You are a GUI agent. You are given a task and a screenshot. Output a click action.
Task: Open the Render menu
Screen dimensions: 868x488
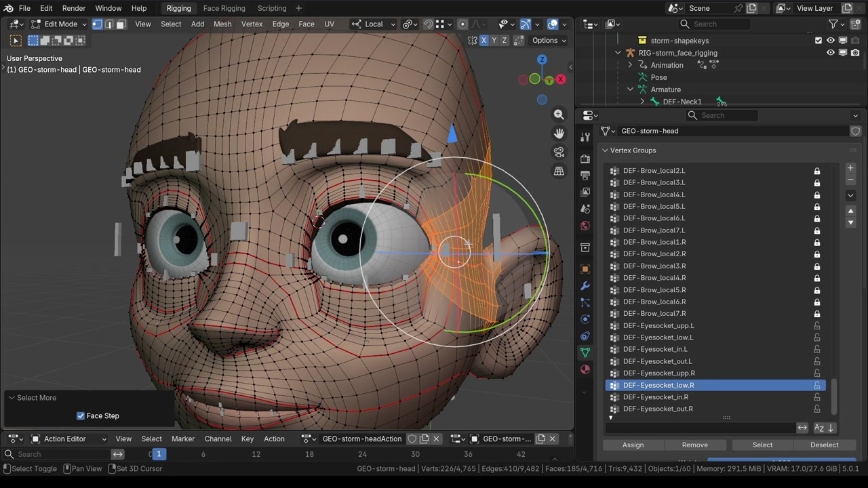tap(74, 8)
